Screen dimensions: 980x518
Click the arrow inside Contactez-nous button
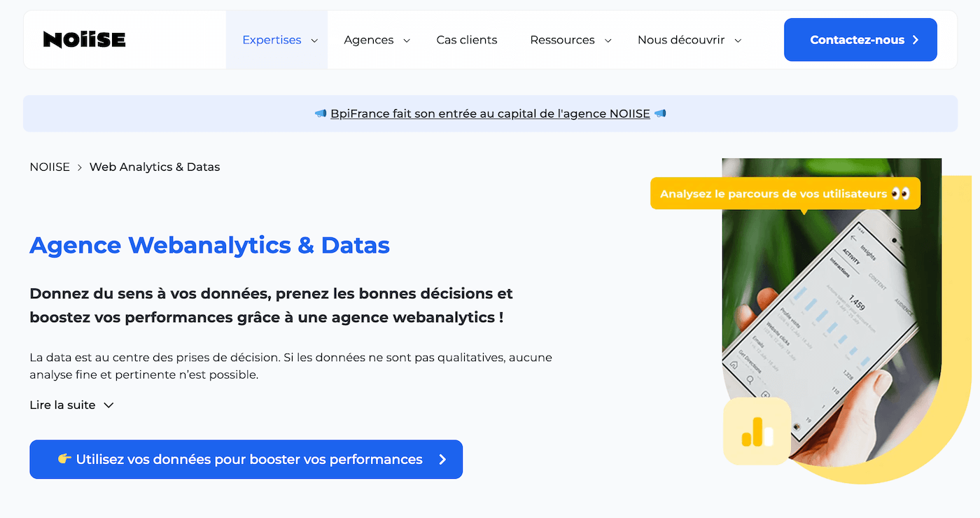[x=916, y=40]
